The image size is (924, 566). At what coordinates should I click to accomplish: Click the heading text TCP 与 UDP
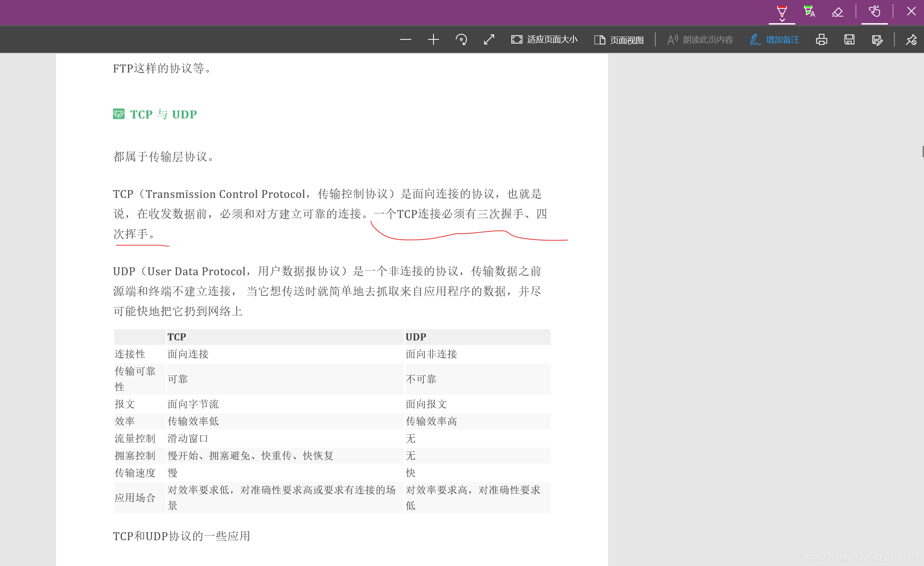coord(163,114)
